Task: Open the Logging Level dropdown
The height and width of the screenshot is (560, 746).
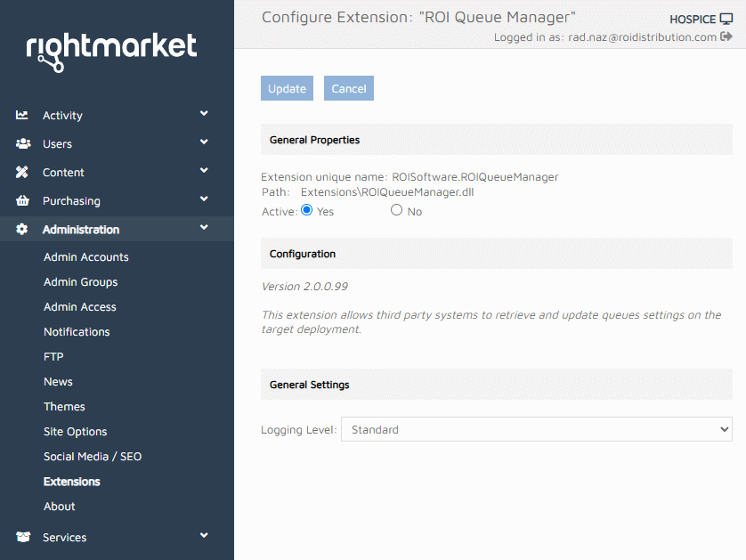Action: point(536,429)
